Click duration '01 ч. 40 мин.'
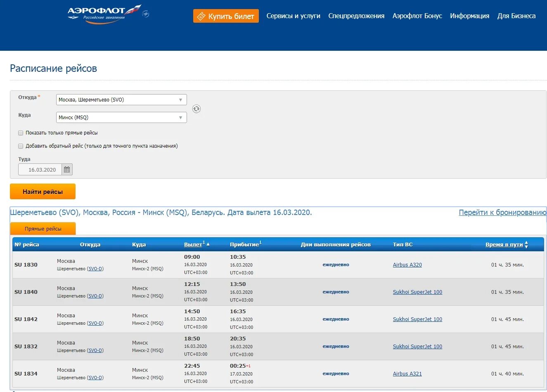Image resolution: width=547 pixels, height=392 pixels. click(x=507, y=374)
